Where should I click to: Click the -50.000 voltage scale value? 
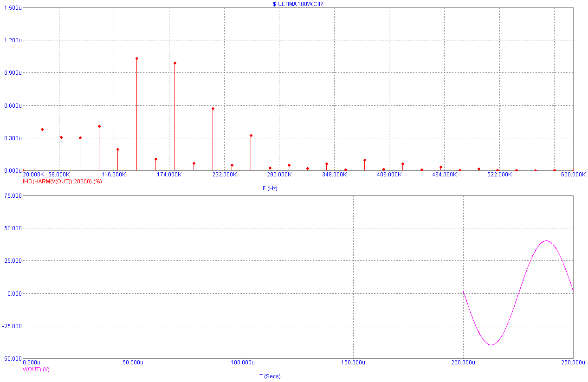(12, 358)
